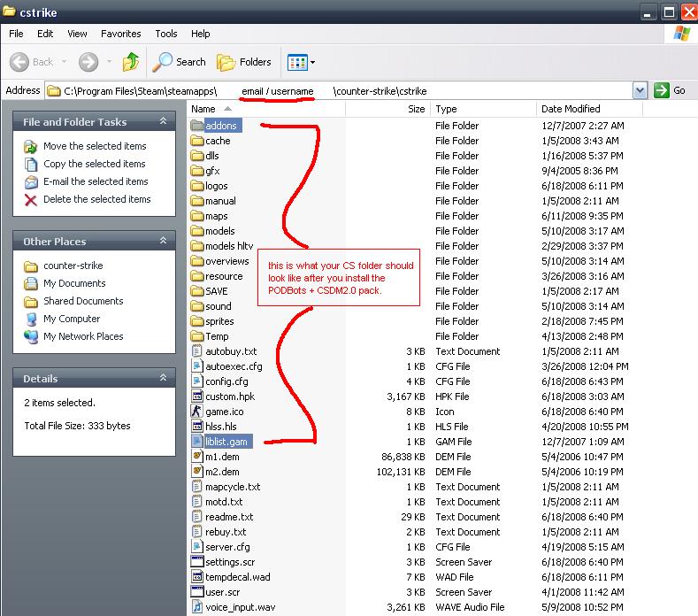
Task: Select the settings.scr screen saver icon
Action: click(x=196, y=562)
